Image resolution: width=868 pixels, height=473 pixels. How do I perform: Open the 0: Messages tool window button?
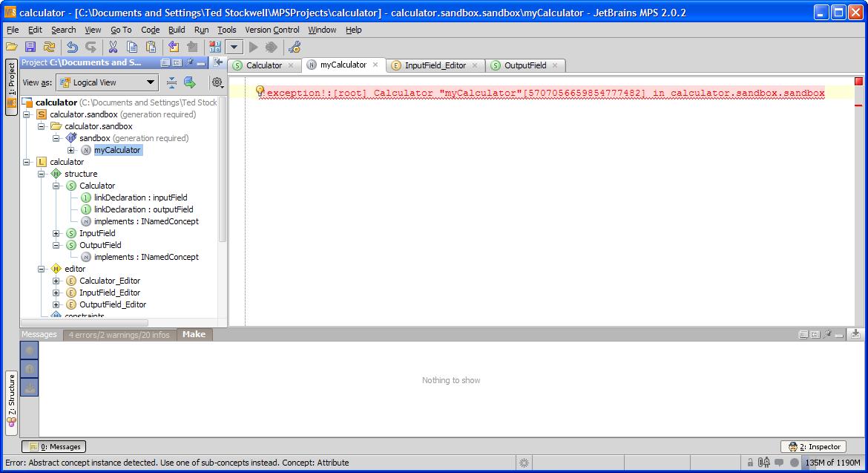pyautogui.click(x=53, y=446)
